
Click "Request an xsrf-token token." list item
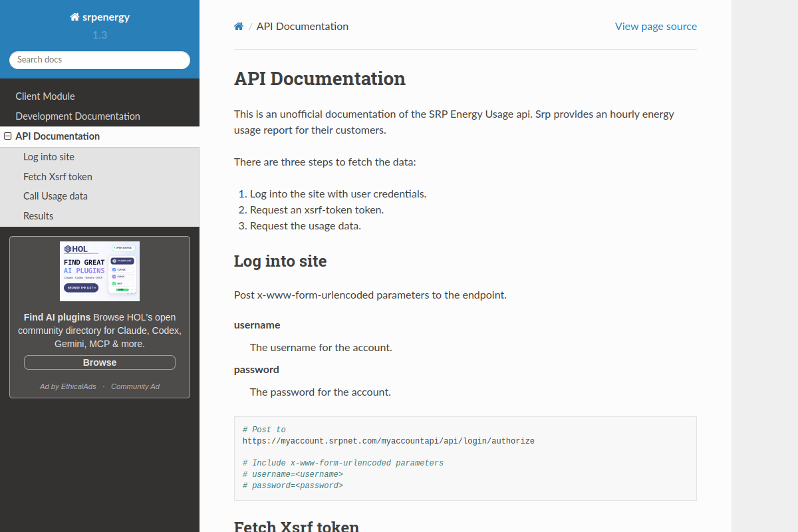pos(317,210)
